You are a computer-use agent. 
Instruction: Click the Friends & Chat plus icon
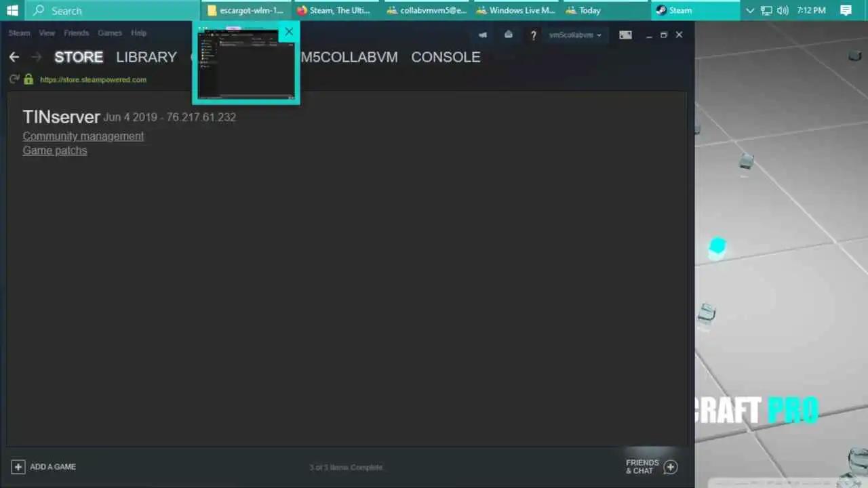pos(671,467)
